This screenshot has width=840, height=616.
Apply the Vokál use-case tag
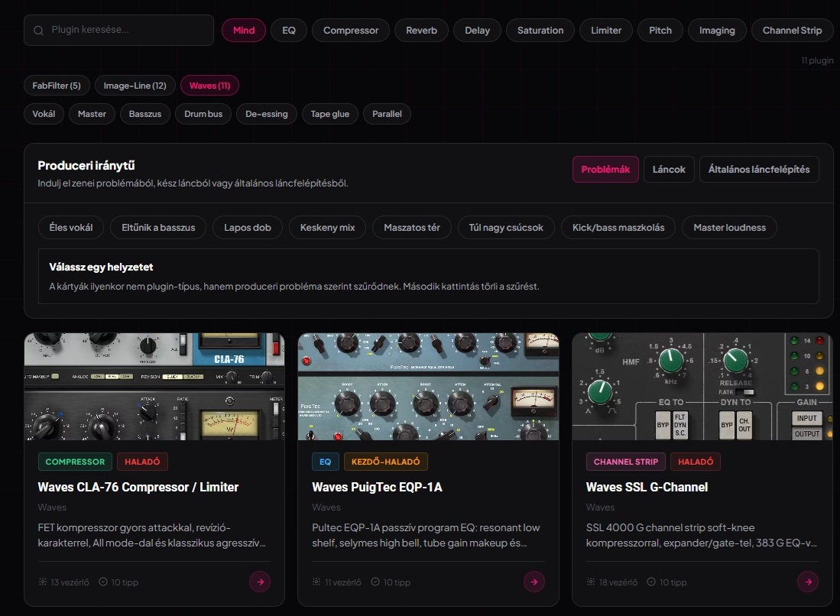44,114
